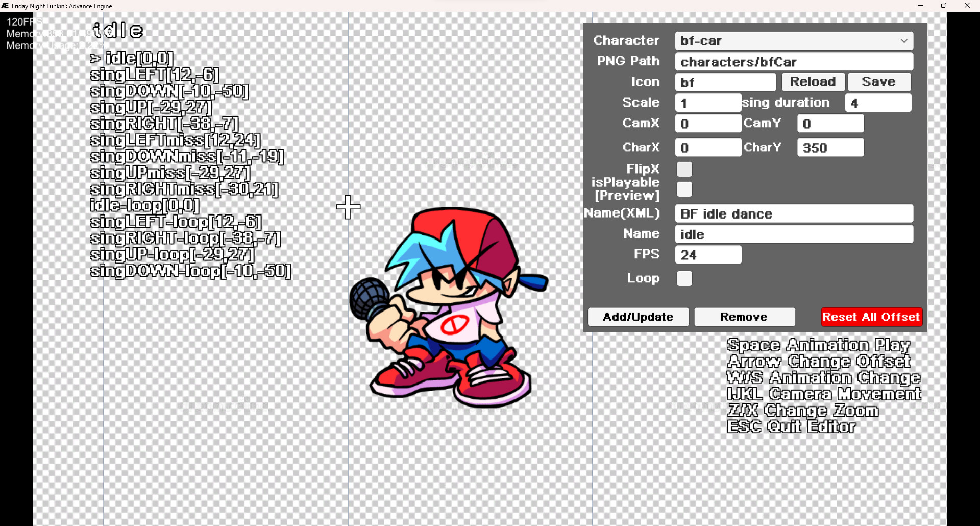Image resolution: width=980 pixels, height=526 pixels.
Task: Enable the FlipX checkbox
Action: pyautogui.click(x=684, y=169)
